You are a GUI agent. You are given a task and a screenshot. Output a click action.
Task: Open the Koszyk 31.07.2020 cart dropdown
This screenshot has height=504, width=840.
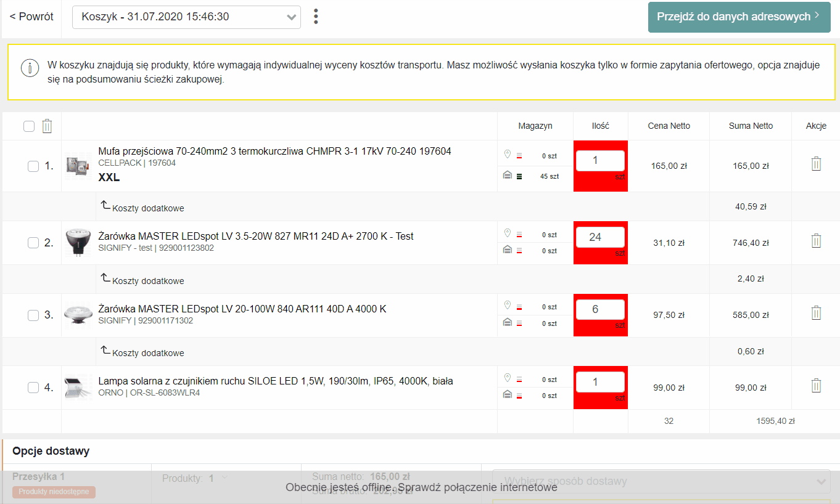(186, 17)
